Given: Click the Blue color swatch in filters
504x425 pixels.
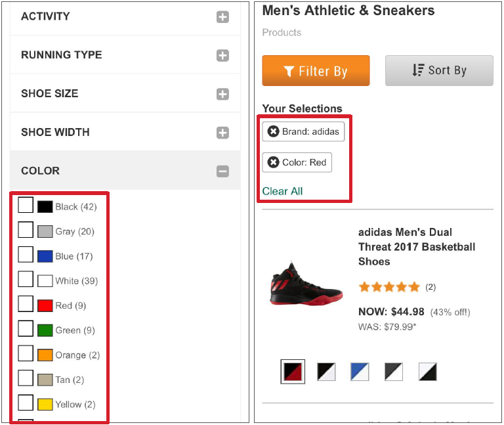Looking at the screenshot, I should pos(45,256).
